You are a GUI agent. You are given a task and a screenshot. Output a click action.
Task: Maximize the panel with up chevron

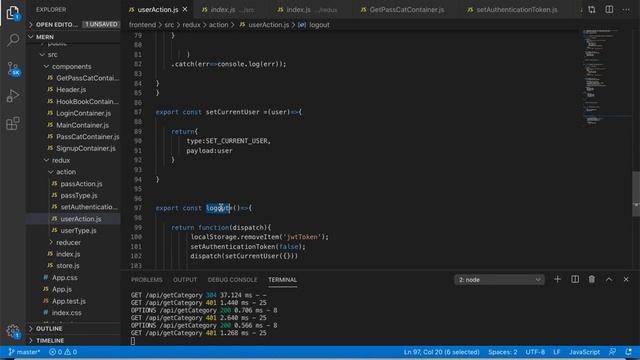609,280
